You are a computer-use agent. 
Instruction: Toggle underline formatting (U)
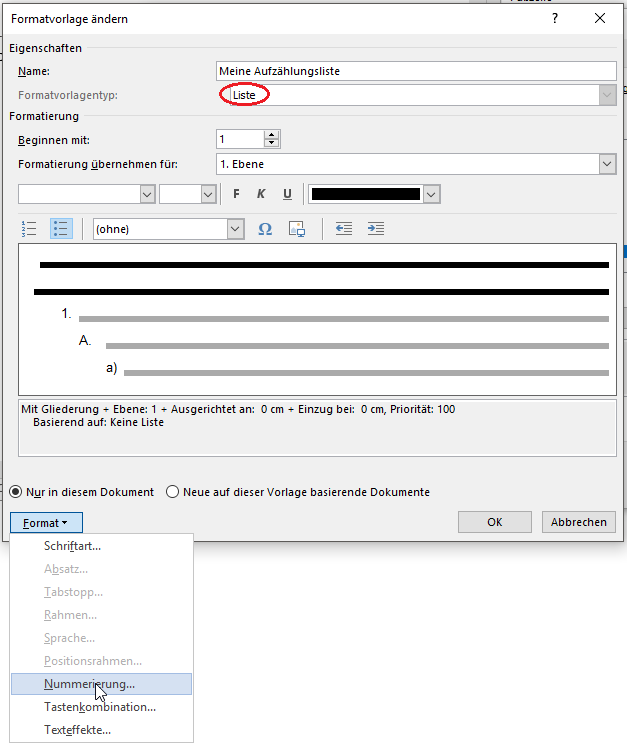click(x=287, y=194)
